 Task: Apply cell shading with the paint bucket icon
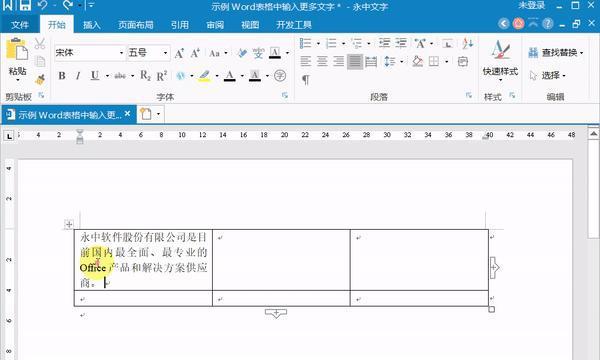(x=418, y=61)
